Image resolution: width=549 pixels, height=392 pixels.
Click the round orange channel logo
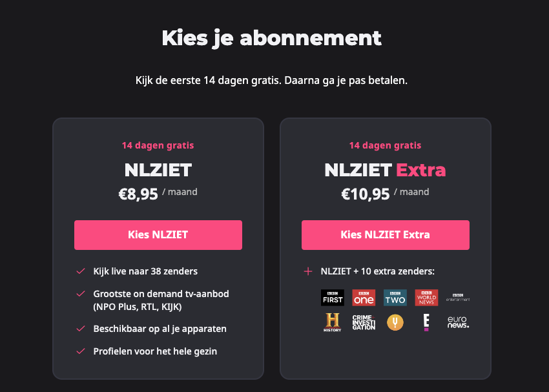[x=395, y=322]
